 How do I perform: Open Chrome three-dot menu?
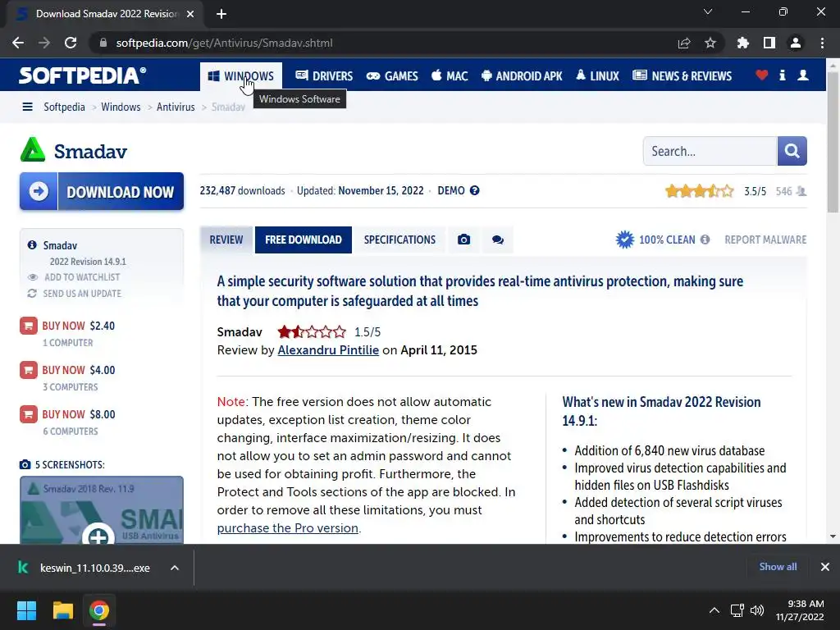coord(822,43)
